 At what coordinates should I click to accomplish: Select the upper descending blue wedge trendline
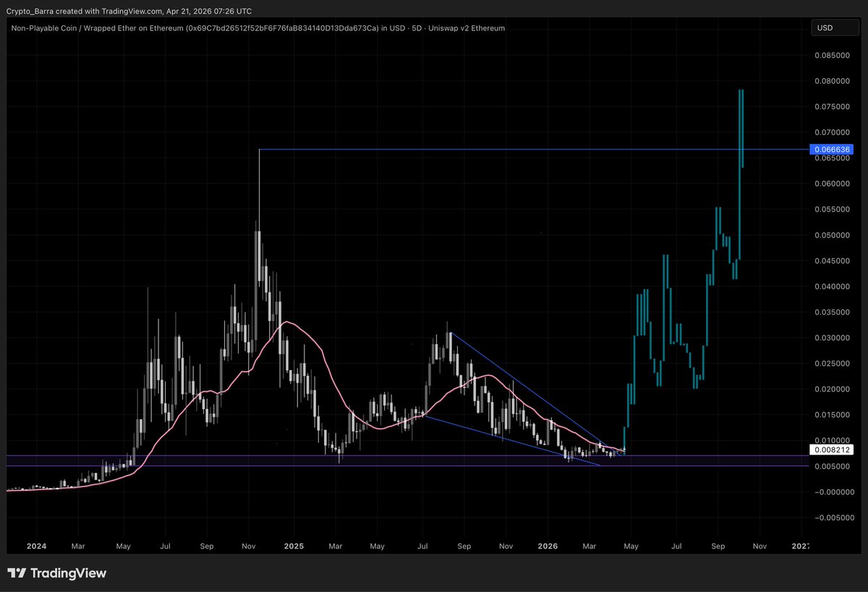pyautogui.click(x=535, y=395)
